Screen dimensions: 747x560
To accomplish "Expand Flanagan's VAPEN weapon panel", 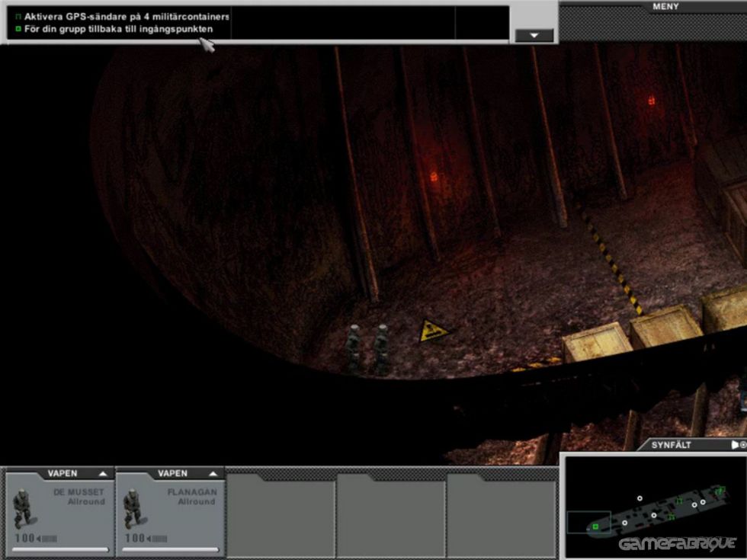I will point(213,473).
